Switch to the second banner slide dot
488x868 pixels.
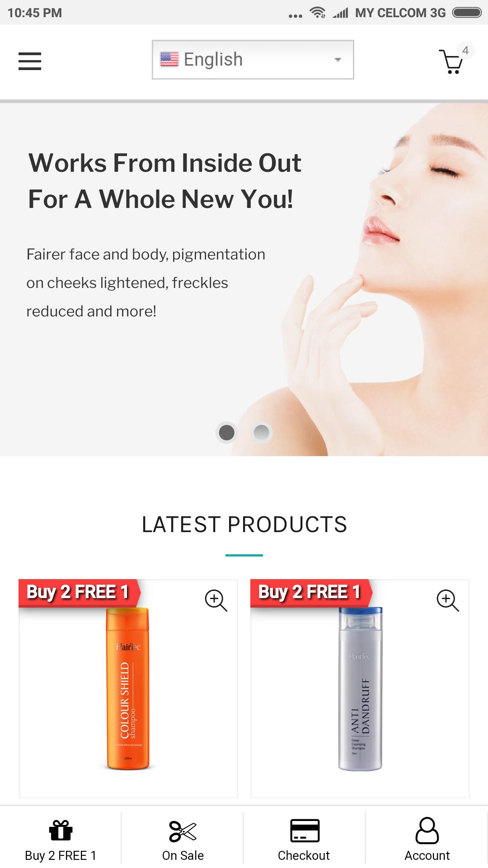[x=261, y=433]
